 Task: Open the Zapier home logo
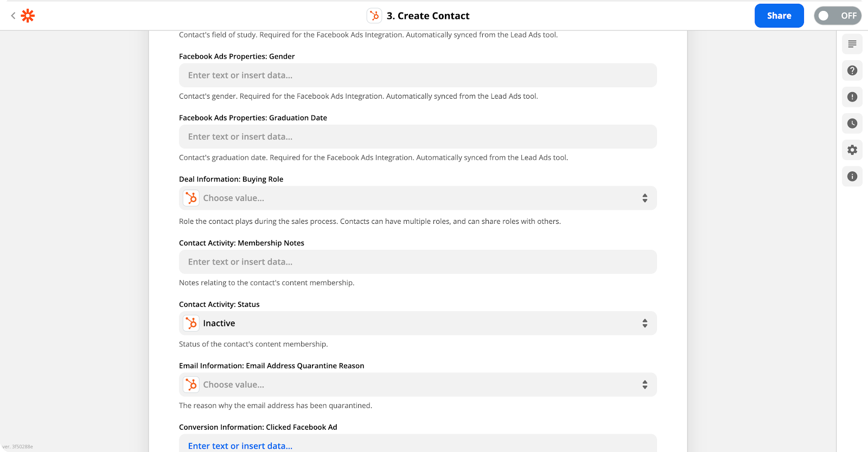pos(28,16)
